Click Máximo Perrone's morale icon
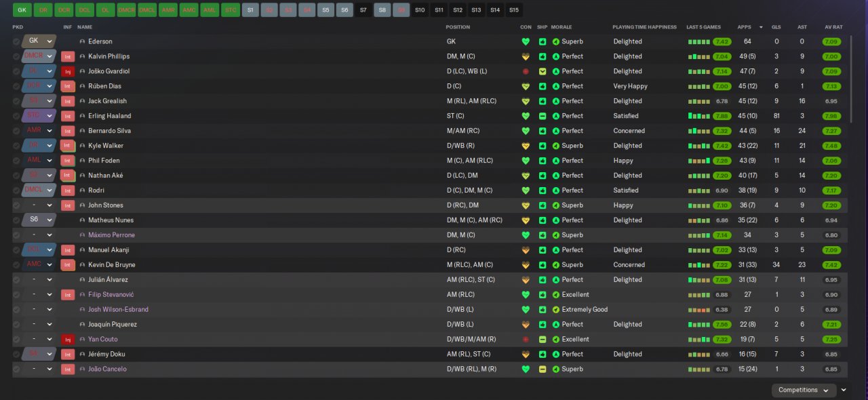 pos(556,235)
